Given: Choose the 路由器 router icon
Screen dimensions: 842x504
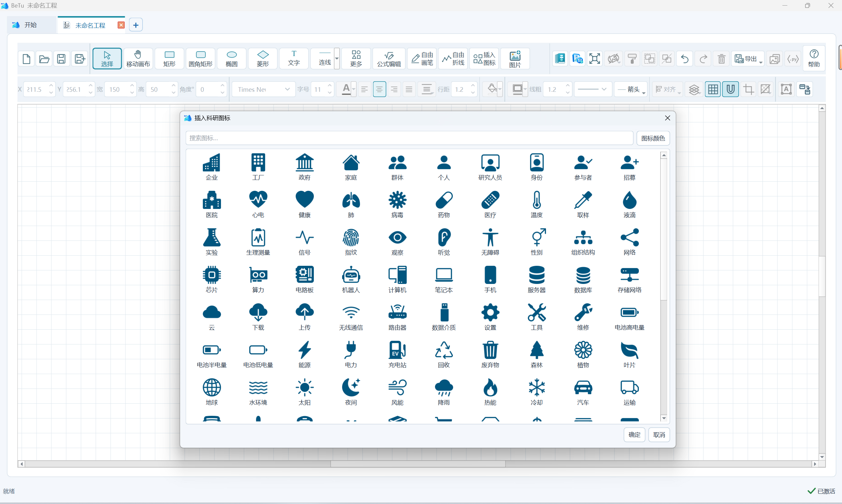Looking at the screenshot, I should click(x=397, y=317).
